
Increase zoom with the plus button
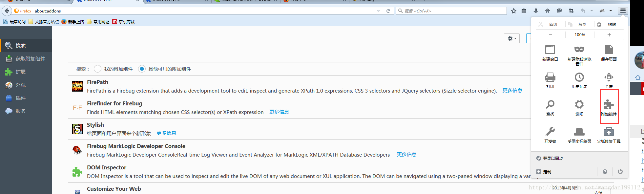coord(609,35)
